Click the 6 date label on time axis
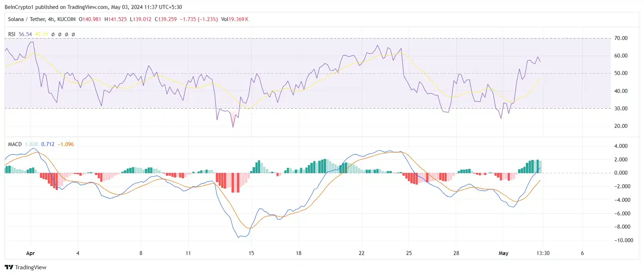 click(582, 253)
